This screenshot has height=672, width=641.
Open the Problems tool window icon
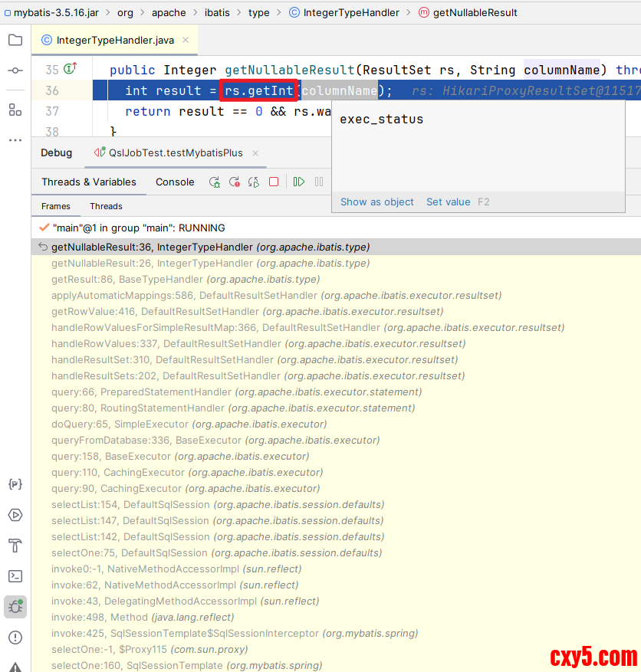[15, 638]
